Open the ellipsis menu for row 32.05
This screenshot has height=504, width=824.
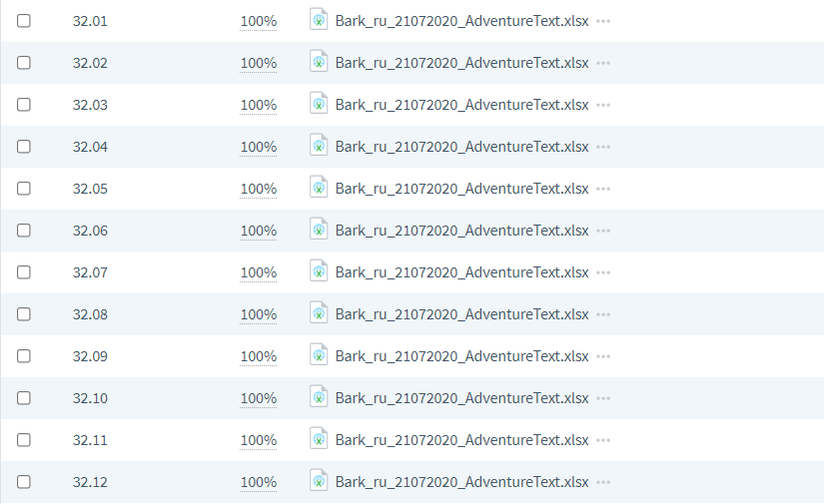pos(603,189)
